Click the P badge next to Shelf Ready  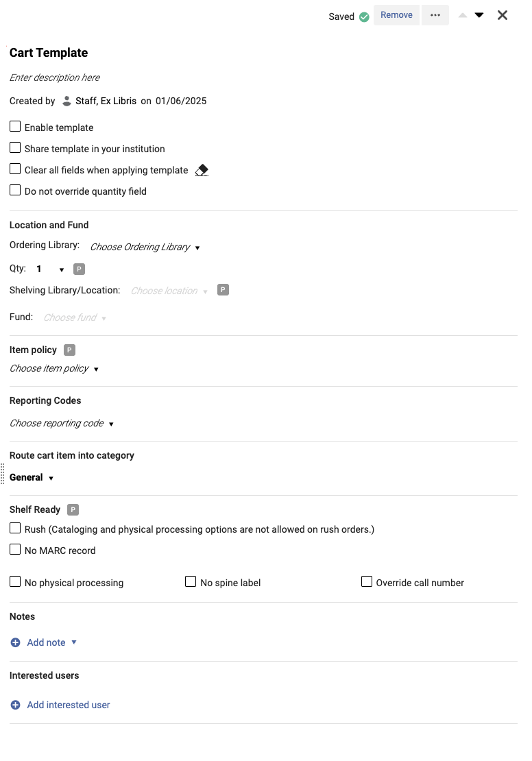pyautogui.click(x=73, y=509)
